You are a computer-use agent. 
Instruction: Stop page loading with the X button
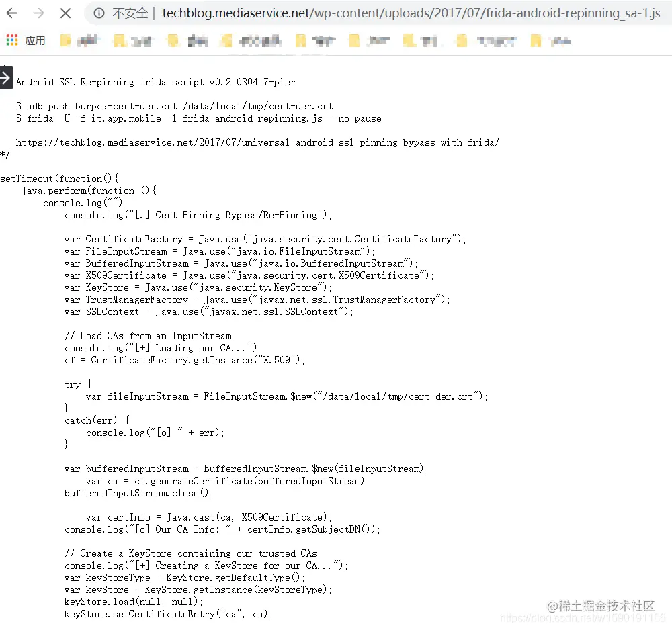click(x=66, y=13)
